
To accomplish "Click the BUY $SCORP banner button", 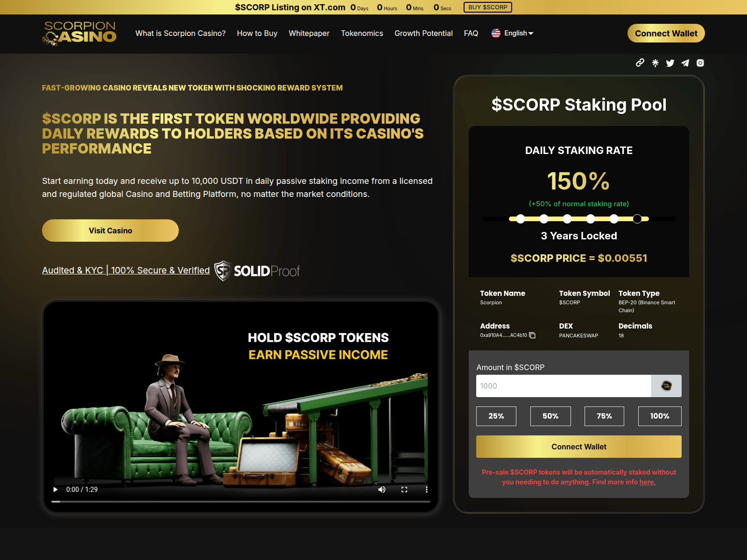I will pyautogui.click(x=487, y=7).
